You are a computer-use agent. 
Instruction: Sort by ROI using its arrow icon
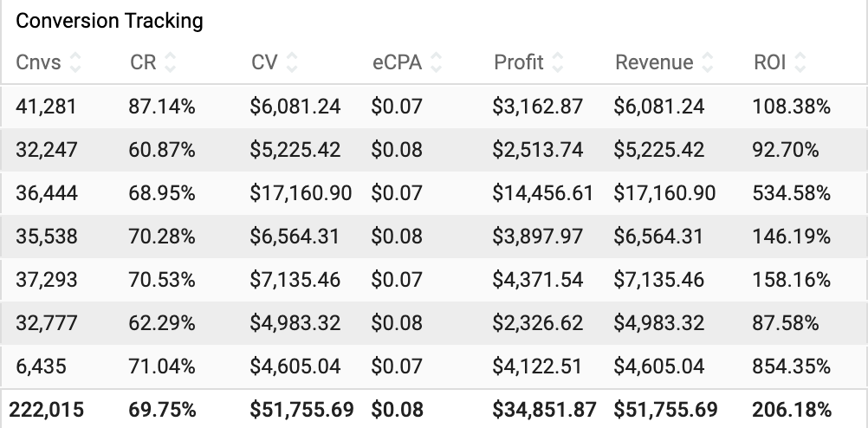pyautogui.click(x=800, y=62)
